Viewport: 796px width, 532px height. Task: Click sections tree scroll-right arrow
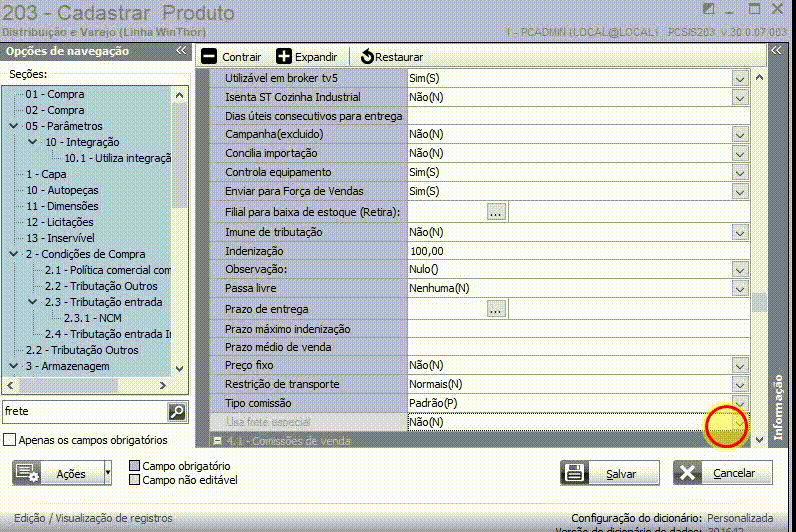pyautogui.click(x=162, y=385)
